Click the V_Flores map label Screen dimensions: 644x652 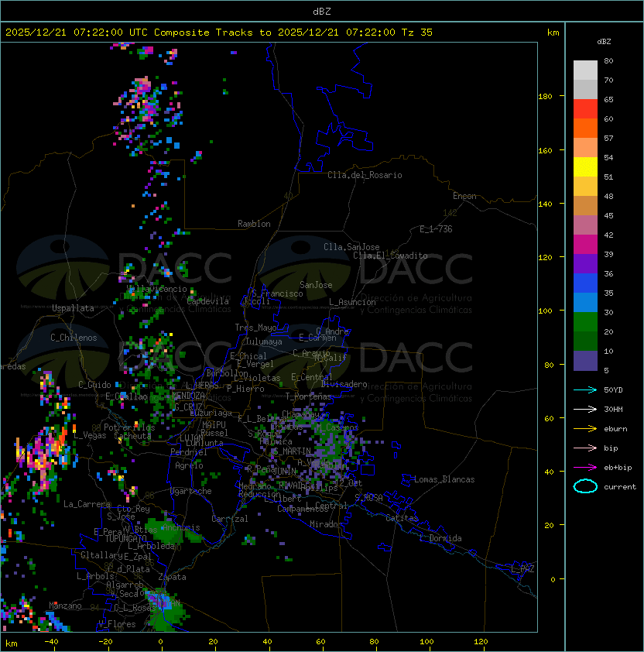click(x=117, y=624)
